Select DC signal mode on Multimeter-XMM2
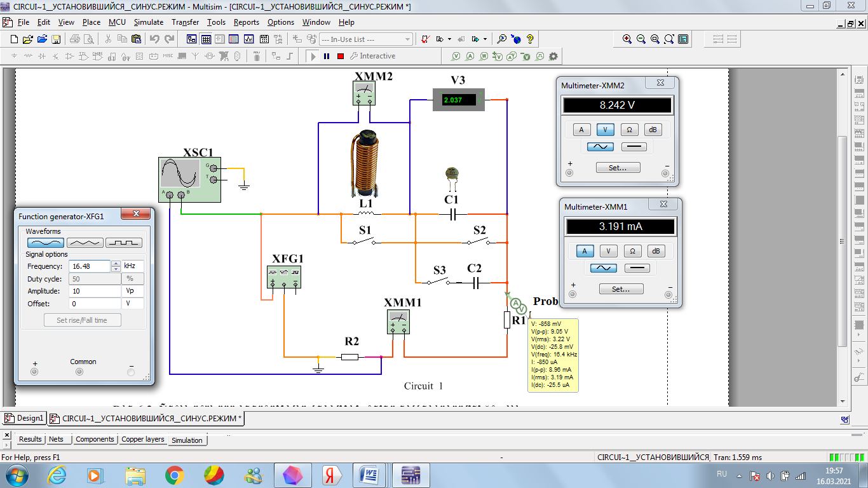Image resolution: width=868 pixels, height=488 pixels. point(634,147)
